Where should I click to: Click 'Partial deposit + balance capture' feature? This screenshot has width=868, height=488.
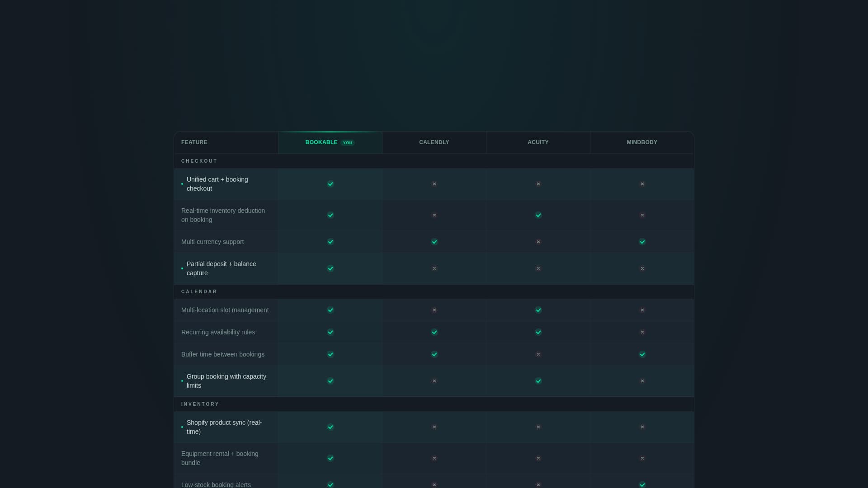pos(222,268)
